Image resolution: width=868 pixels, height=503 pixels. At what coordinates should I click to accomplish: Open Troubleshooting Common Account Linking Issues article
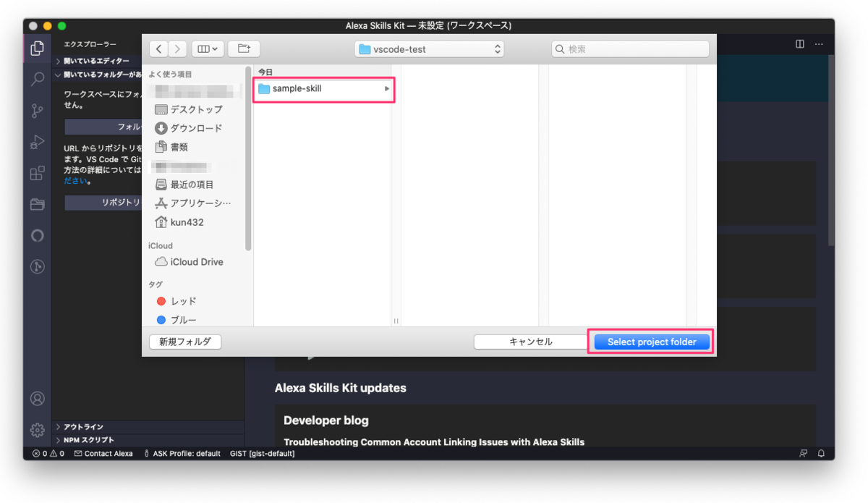pos(434,441)
